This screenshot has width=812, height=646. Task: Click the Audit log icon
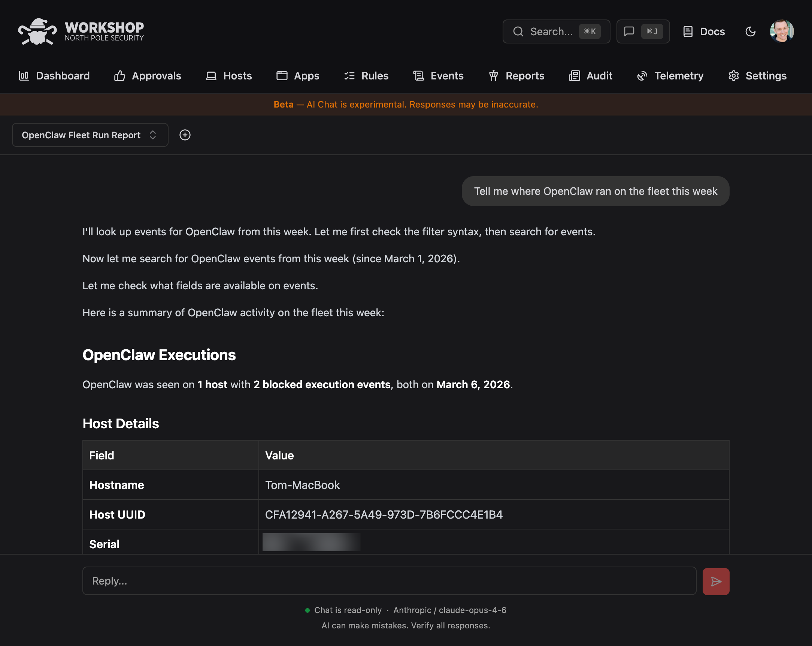click(574, 76)
